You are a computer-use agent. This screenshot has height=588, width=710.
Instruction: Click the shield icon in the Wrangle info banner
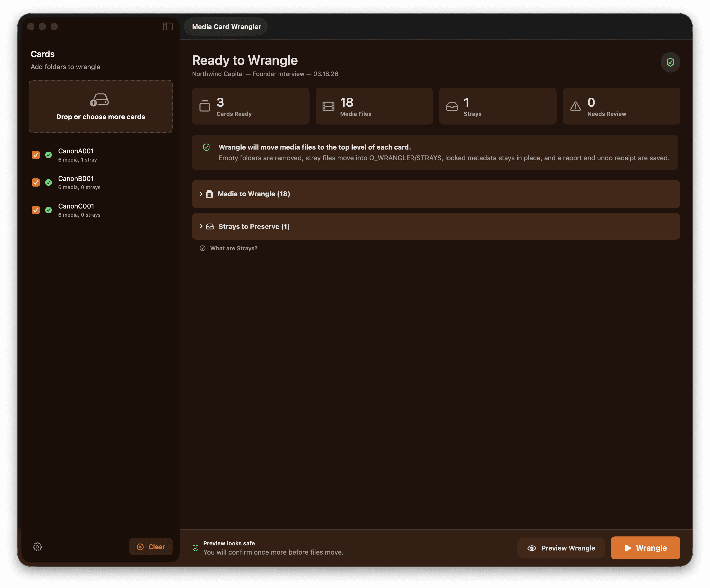206,147
